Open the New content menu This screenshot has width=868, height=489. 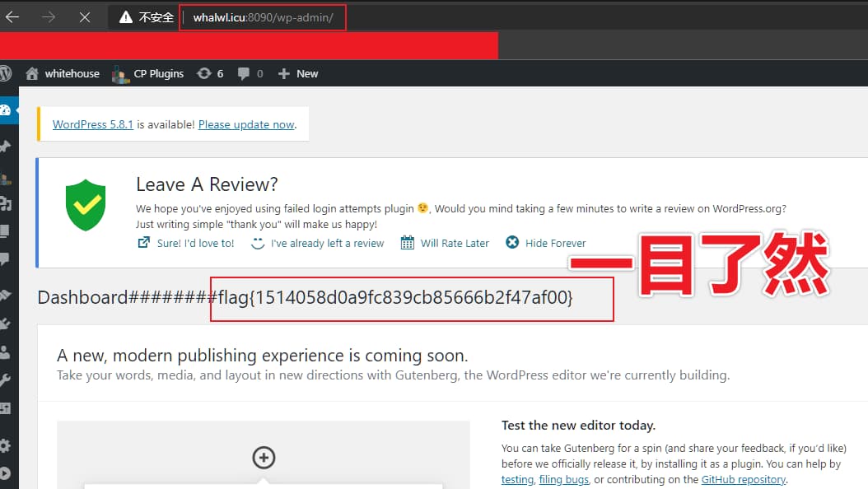click(298, 73)
